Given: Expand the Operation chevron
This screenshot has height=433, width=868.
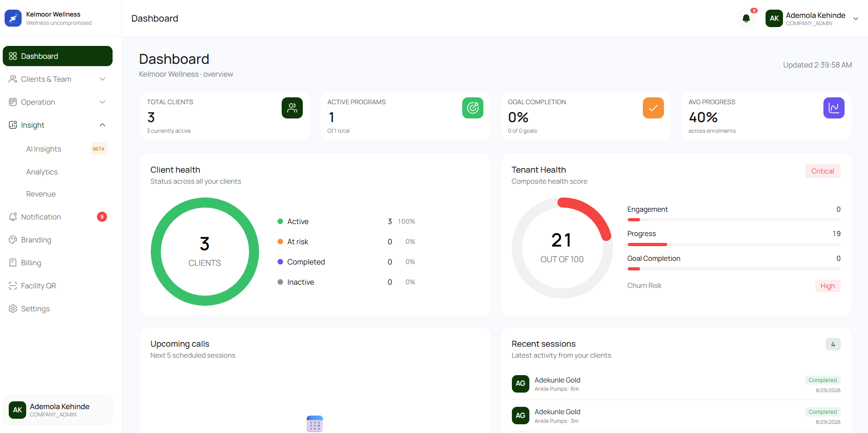Looking at the screenshot, I should point(102,102).
